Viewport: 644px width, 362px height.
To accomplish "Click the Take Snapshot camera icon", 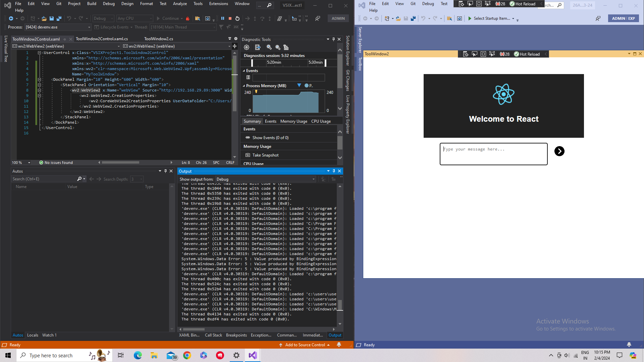I will [x=248, y=155].
